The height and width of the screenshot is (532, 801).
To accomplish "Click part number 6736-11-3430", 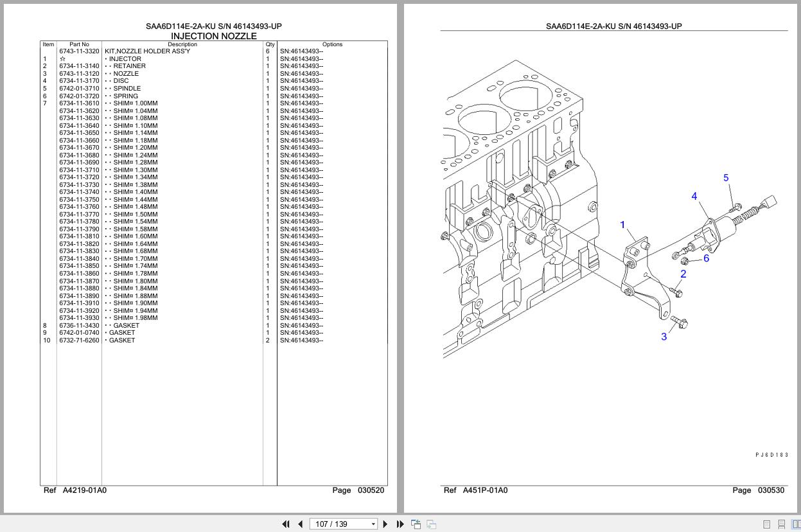I will tap(80, 326).
